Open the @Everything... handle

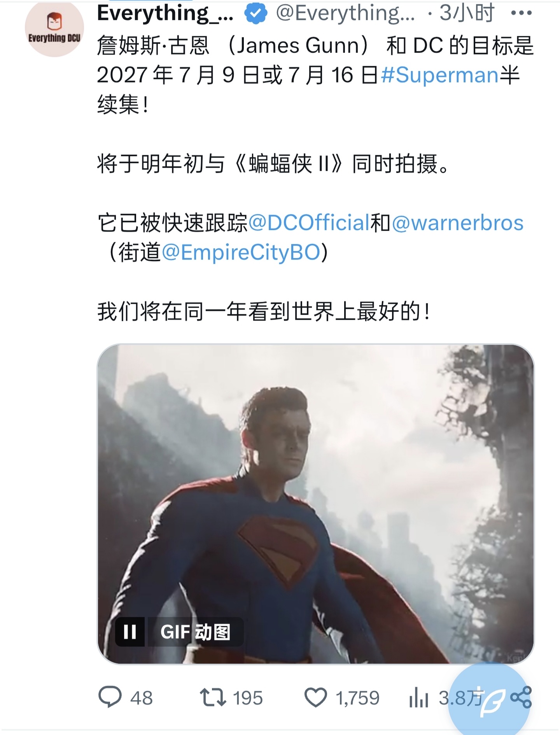[345, 13]
